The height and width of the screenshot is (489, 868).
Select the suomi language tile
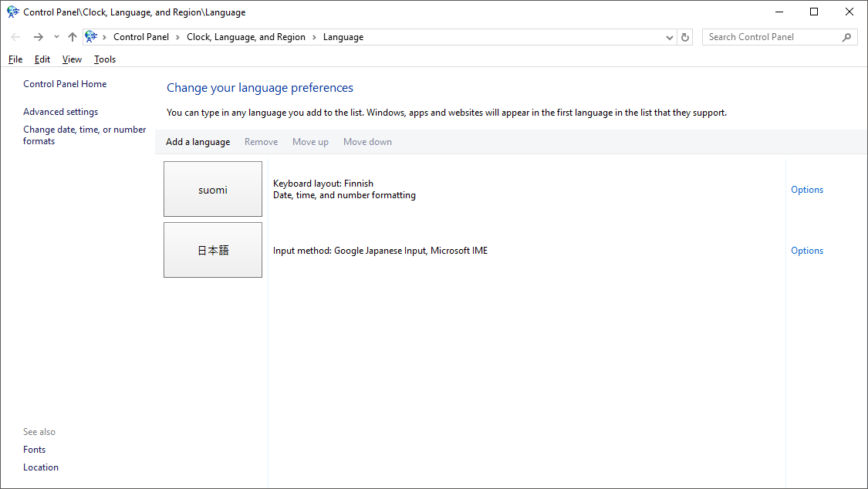click(213, 189)
